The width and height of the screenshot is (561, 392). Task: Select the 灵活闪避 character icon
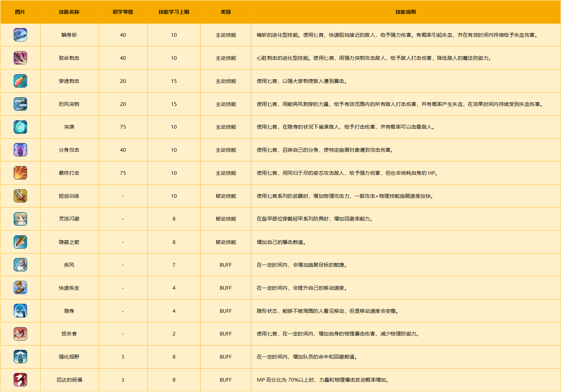(x=20, y=219)
